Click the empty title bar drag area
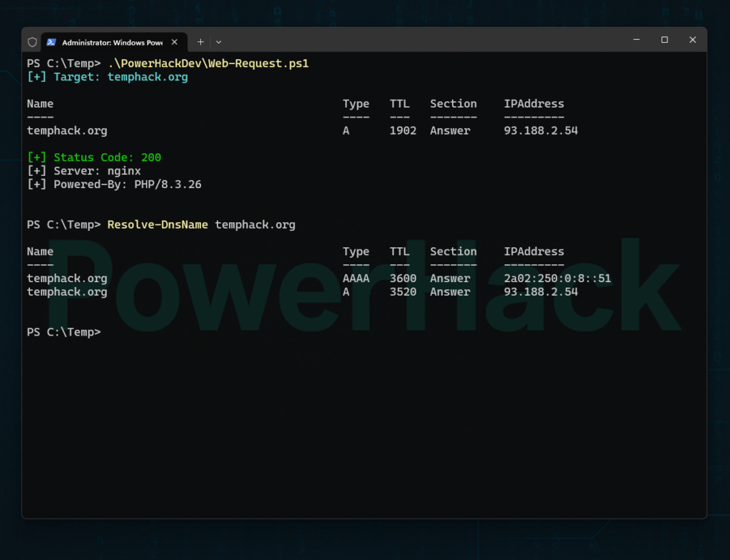This screenshot has width=730, height=560. click(428, 40)
